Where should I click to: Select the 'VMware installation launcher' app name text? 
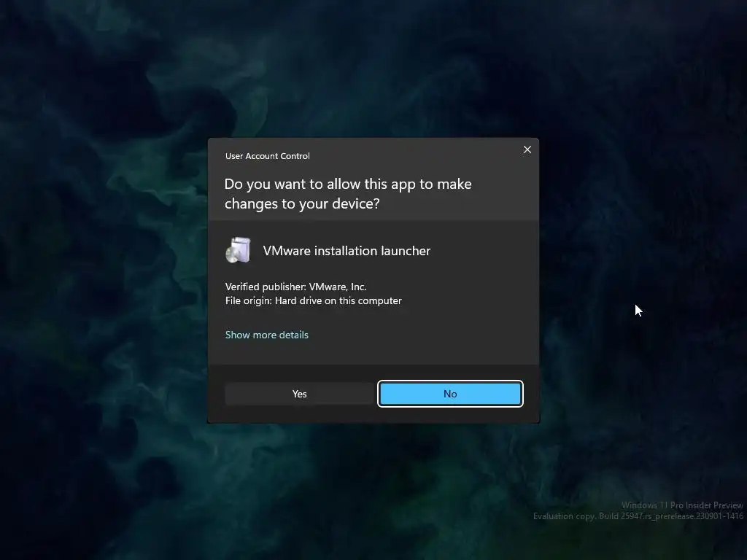click(347, 251)
